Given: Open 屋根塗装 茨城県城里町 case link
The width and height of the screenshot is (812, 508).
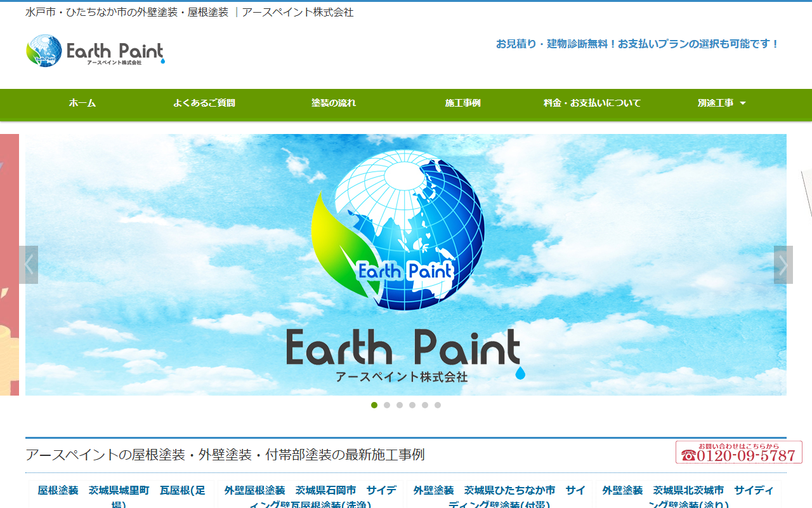Looking at the screenshot, I should (x=121, y=497).
